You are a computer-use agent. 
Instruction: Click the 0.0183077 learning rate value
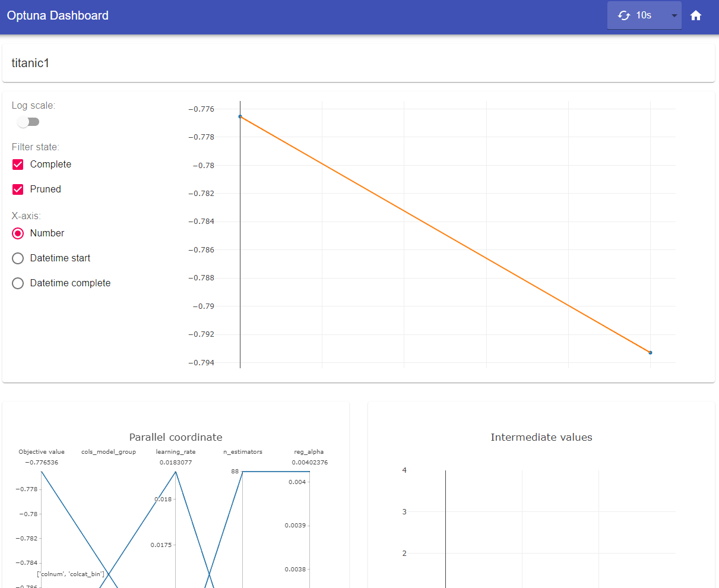(x=176, y=462)
